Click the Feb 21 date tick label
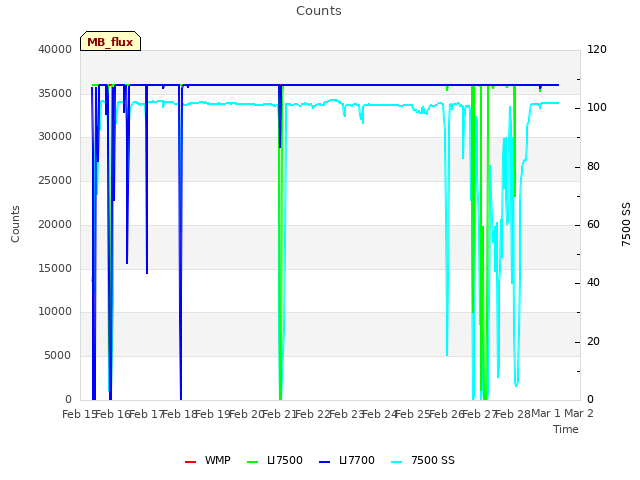This screenshot has height=480, width=640. point(280,414)
